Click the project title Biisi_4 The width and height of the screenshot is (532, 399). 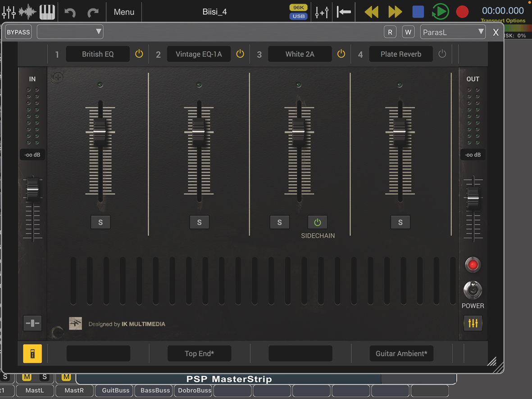[x=214, y=12]
